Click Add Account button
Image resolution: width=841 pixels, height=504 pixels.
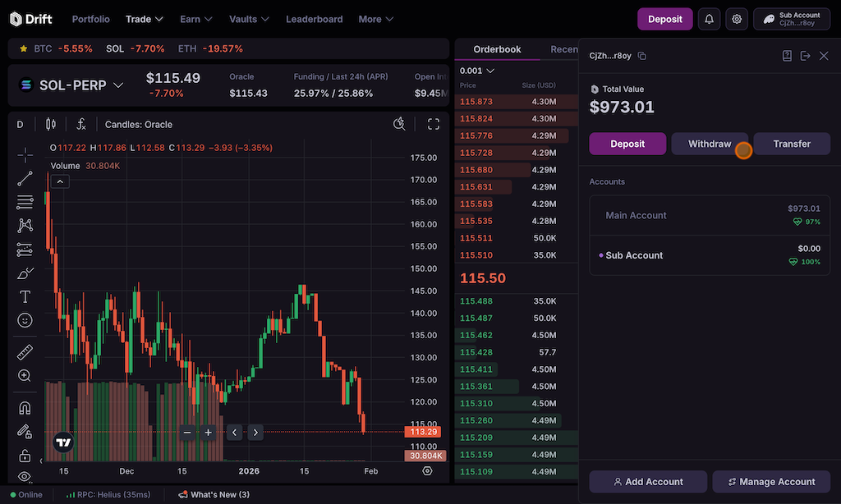648,482
